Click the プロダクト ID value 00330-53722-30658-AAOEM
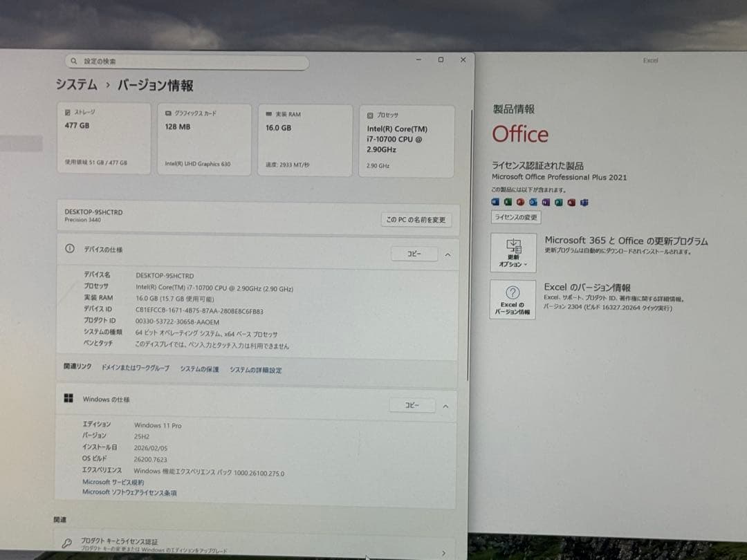 (x=177, y=322)
